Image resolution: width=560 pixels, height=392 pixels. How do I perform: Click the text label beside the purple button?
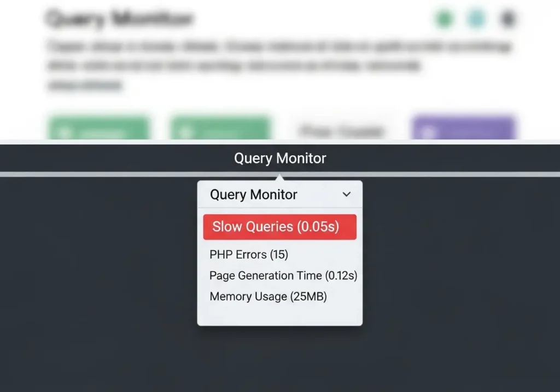[x=341, y=131]
